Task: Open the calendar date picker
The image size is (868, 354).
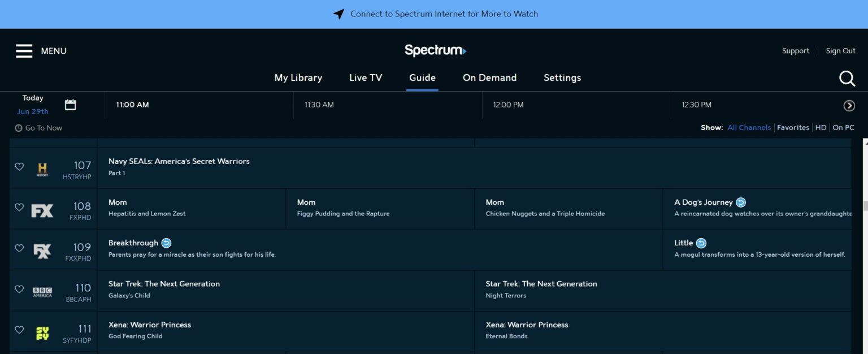Action: pyautogui.click(x=70, y=104)
